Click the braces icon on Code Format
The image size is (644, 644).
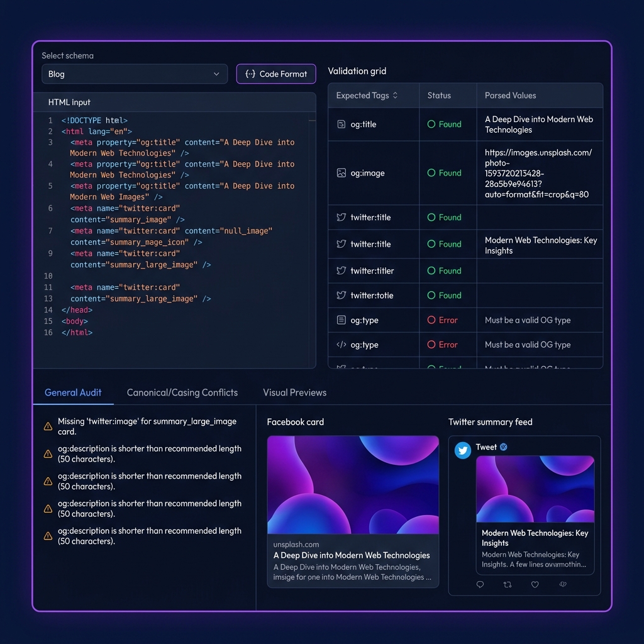(x=250, y=74)
